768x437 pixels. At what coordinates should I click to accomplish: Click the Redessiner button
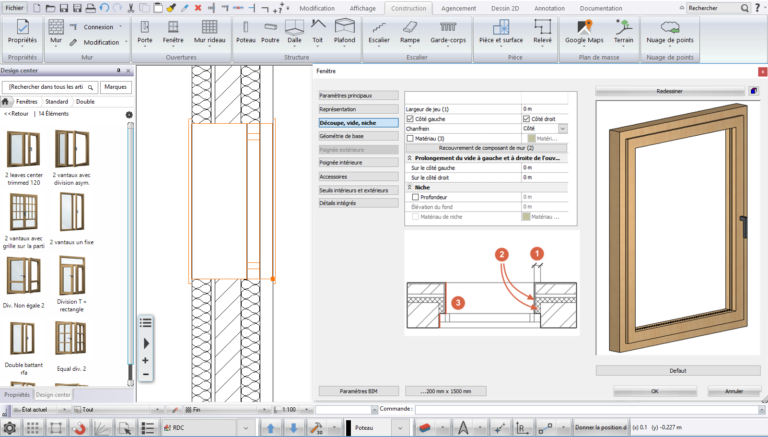click(x=669, y=91)
